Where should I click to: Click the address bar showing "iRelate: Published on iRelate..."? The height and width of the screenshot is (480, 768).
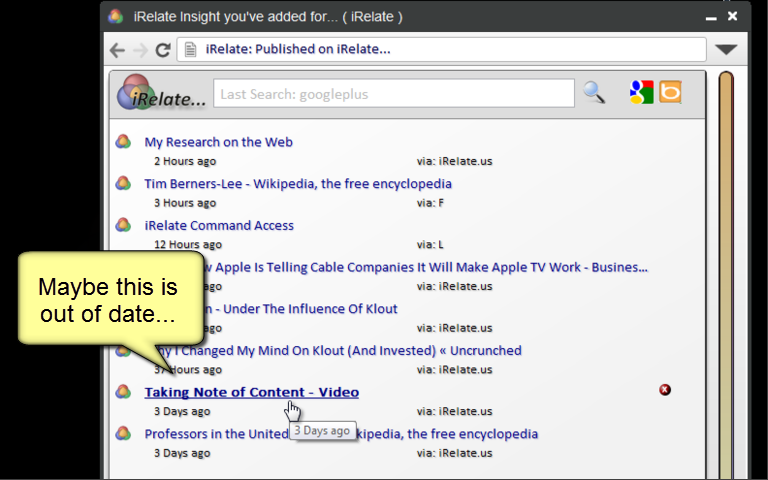[x=441, y=49]
